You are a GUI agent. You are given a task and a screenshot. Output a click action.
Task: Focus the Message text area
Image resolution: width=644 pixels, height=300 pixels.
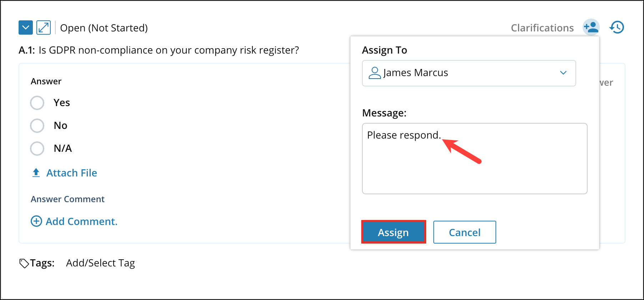pos(474,159)
